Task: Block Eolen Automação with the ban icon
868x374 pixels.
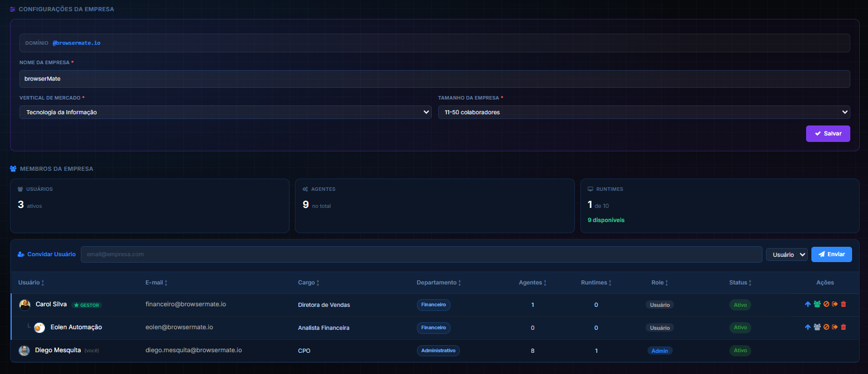Action: [826, 327]
